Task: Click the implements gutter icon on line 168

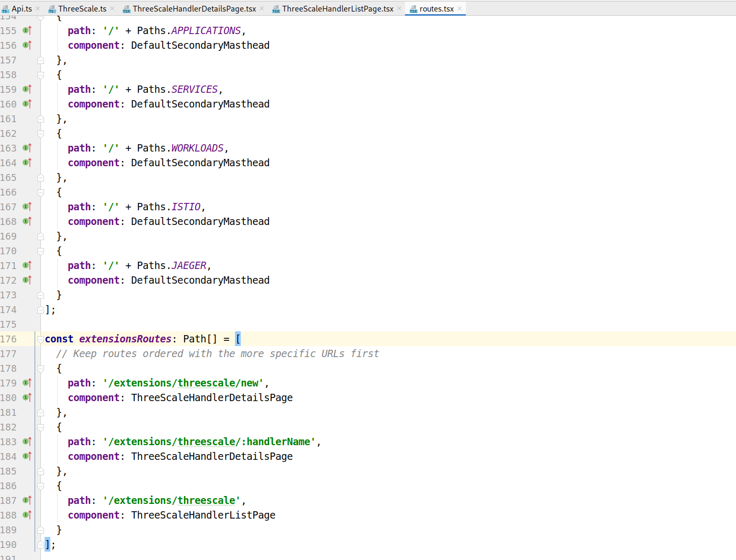Action: pyautogui.click(x=27, y=221)
